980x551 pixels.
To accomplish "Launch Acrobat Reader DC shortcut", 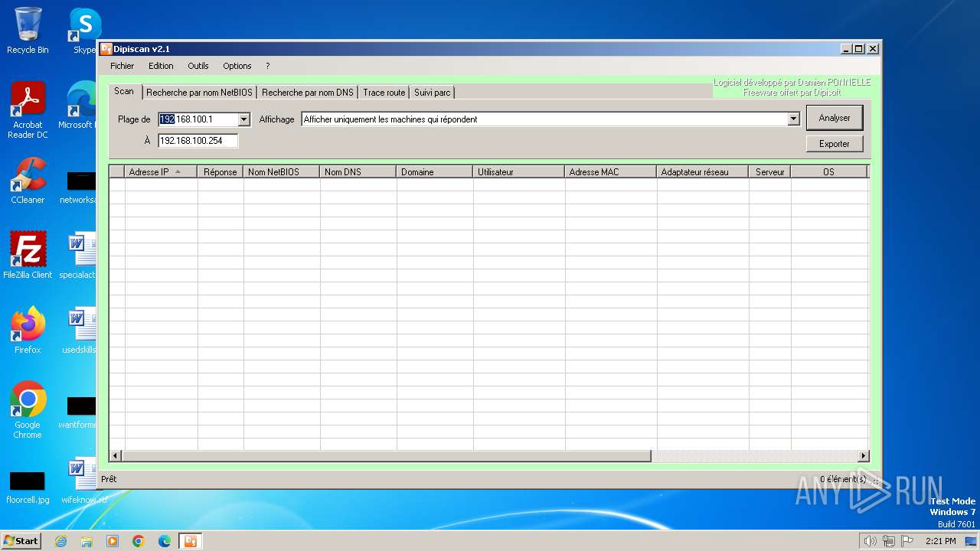I will (x=28, y=110).
